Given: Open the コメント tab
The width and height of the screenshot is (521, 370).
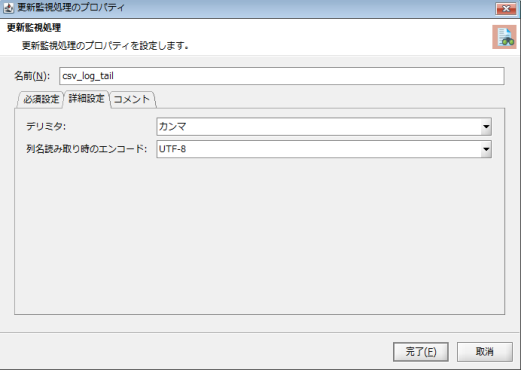Looking at the screenshot, I should 132,99.
